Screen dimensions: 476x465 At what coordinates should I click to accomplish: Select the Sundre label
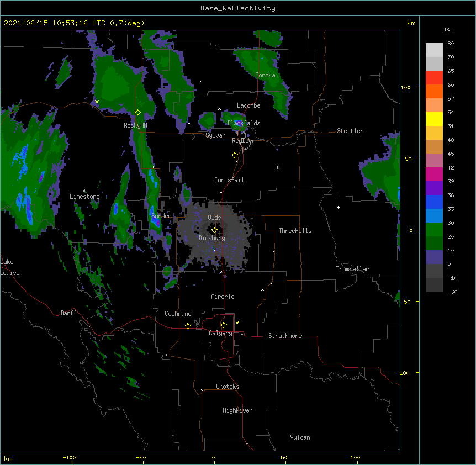click(x=161, y=216)
